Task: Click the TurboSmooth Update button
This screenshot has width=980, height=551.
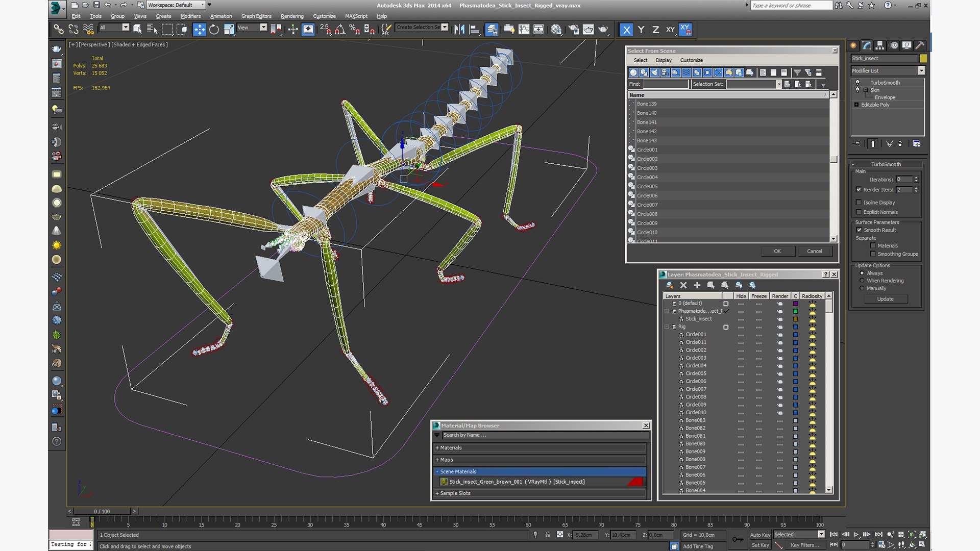Action: [885, 299]
